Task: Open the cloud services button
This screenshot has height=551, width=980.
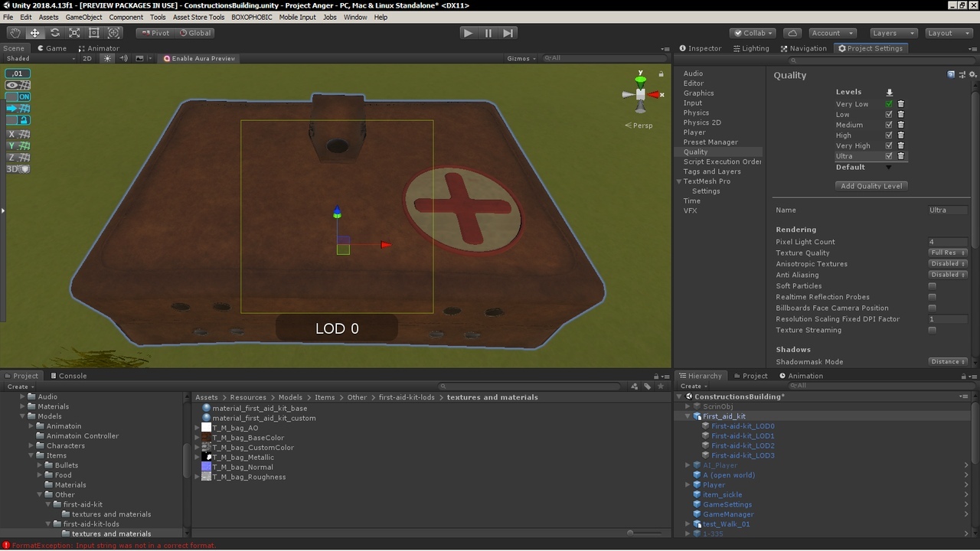Action: (x=792, y=33)
